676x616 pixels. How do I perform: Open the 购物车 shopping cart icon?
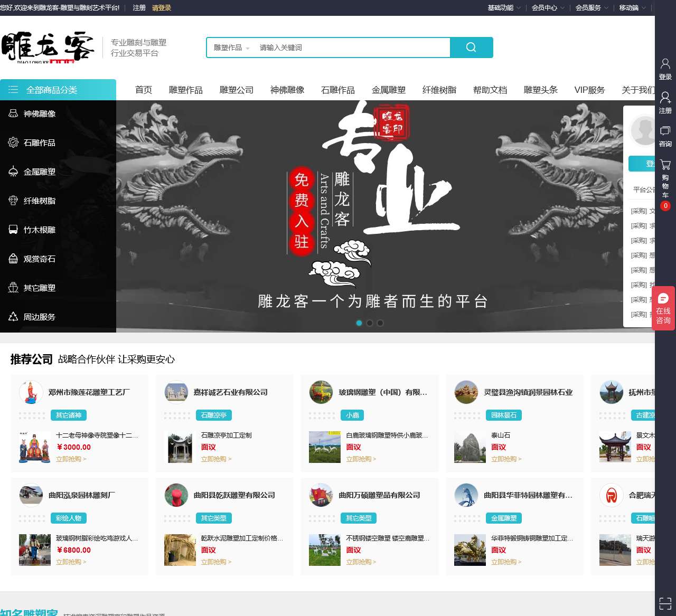click(665, 165)
